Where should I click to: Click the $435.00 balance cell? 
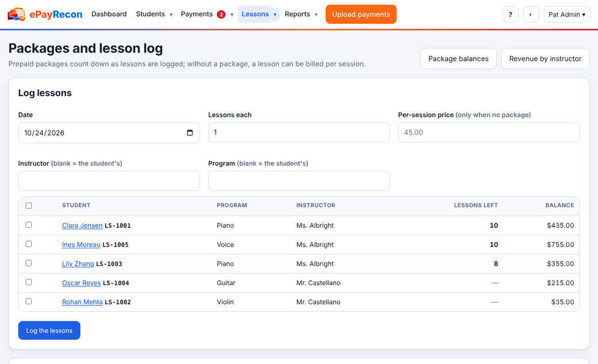click(560, 225)
